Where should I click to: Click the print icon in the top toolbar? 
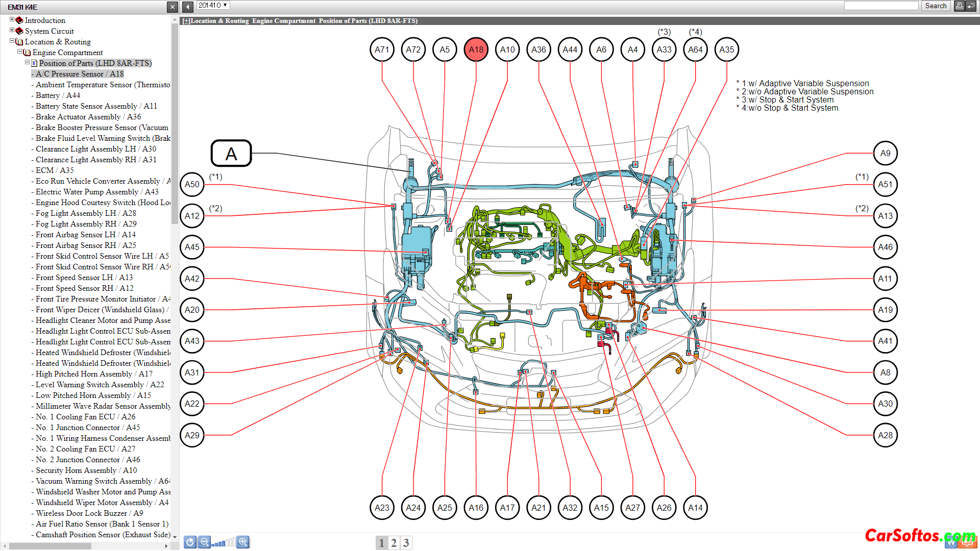(x=959, y=6)
